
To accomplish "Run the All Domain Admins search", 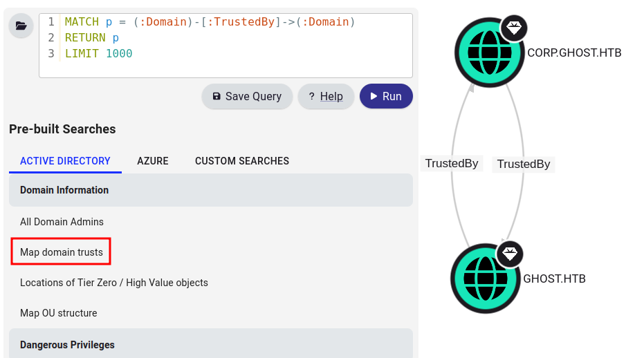I will pos(62,222).
